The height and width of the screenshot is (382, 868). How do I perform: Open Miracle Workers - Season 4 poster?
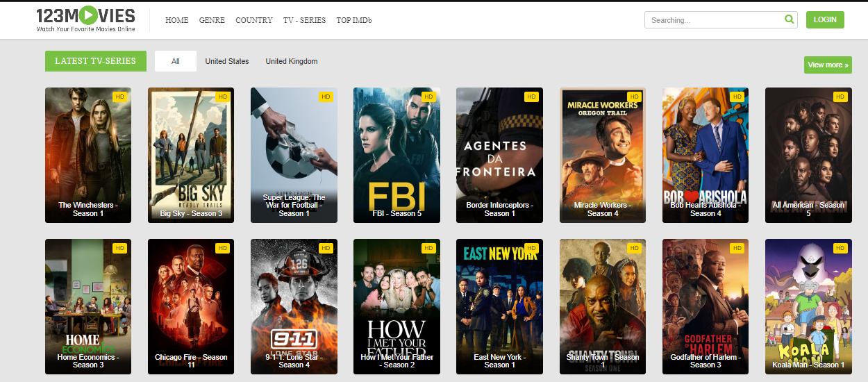[x=603, y=155]
